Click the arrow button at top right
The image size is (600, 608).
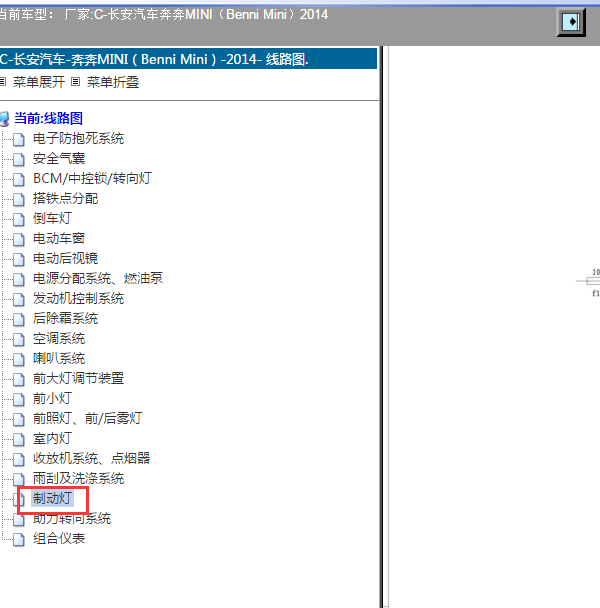571,22
